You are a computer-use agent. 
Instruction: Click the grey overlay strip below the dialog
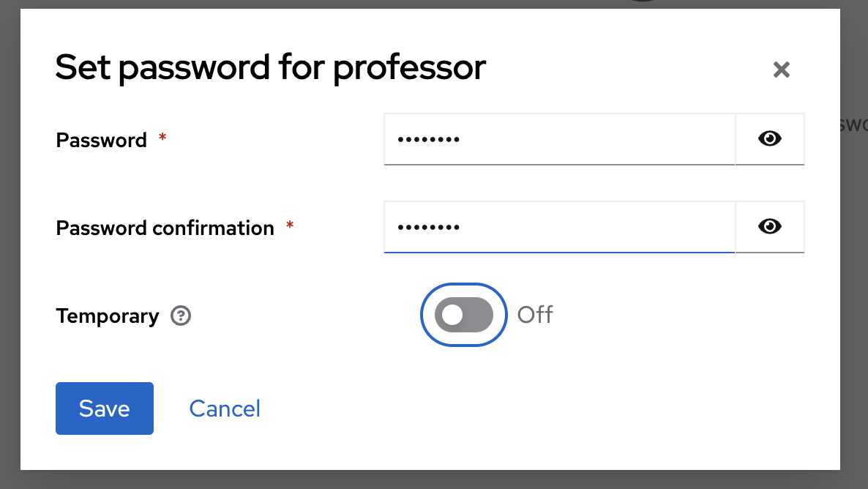(434, 479)
